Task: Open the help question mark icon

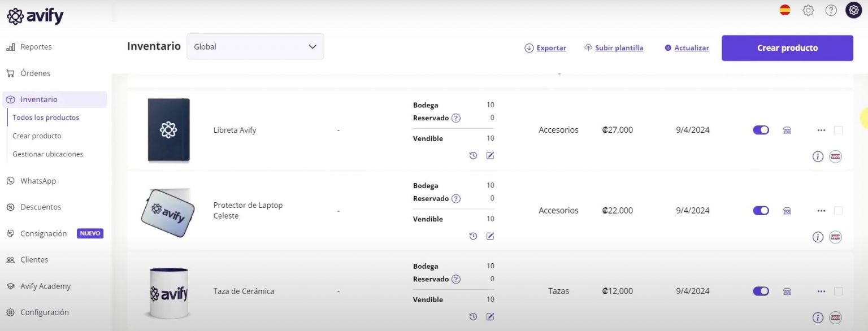Action: [831, 10]
